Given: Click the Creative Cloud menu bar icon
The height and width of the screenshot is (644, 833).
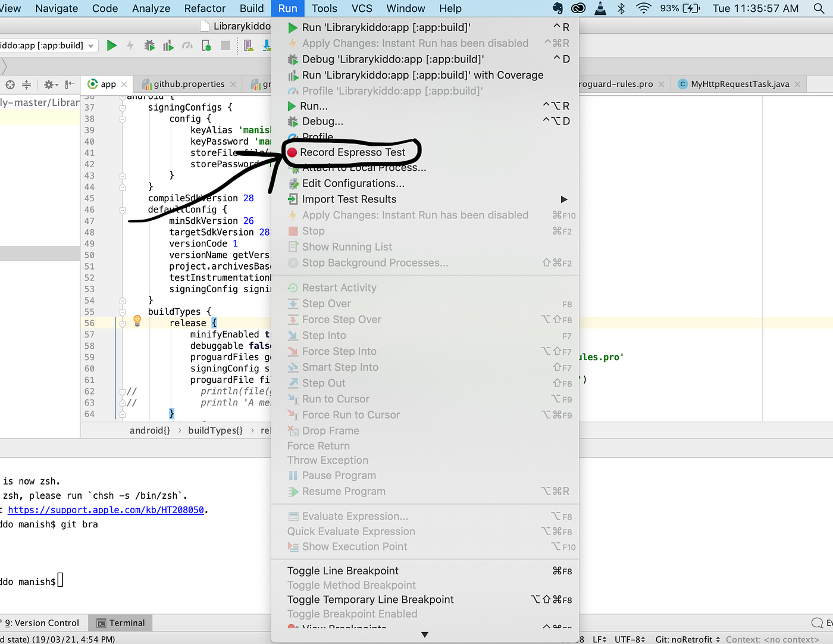Looking at the screenshot, I should pyautogui.click(x=578, y=8).
